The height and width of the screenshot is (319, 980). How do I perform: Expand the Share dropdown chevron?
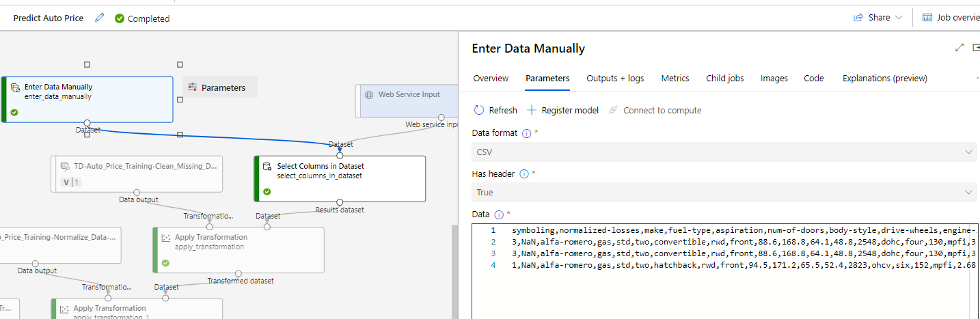[899, 18]
